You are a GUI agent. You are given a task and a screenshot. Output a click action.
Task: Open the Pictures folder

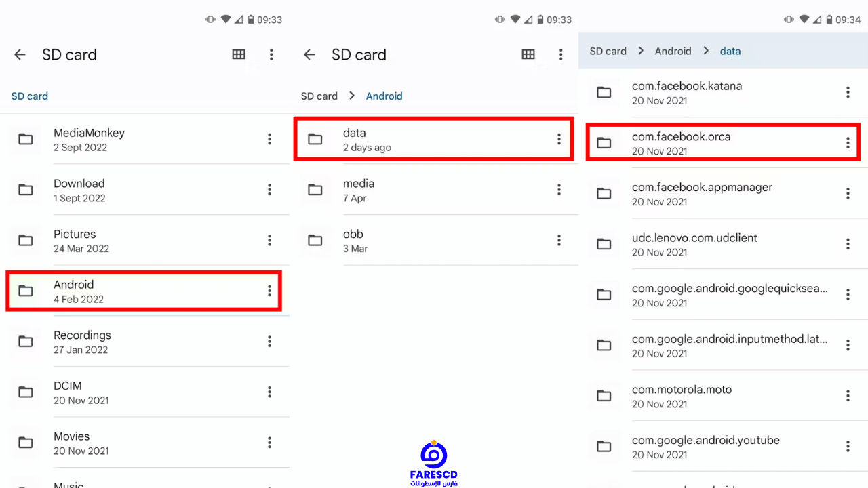pos(144,240)
